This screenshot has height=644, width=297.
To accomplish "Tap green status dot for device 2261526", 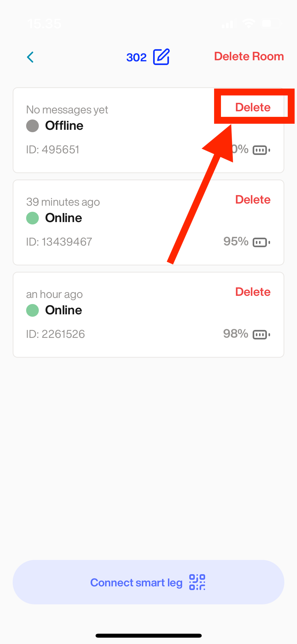I will pyautogui.click(x=32, y=310).
